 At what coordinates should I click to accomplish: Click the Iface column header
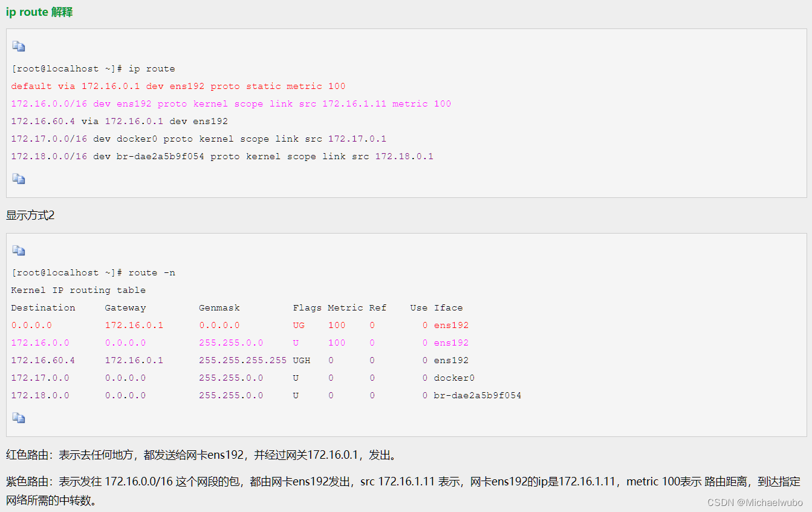click(x=449, y=307)
